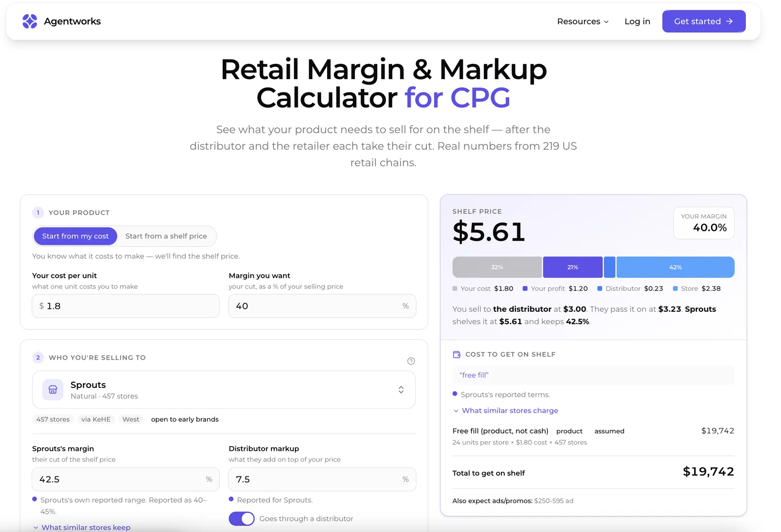Click the step 1 number badge
The width and height of the screenshot is (781, 532).
click(x=38, y=213)
